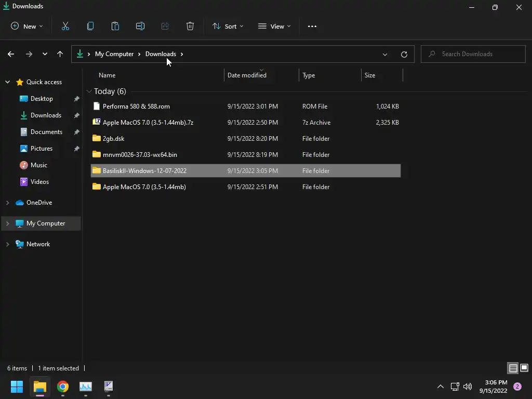Click the Share icon in toolbar
This screenshot has width=532, height=399.
165,26
